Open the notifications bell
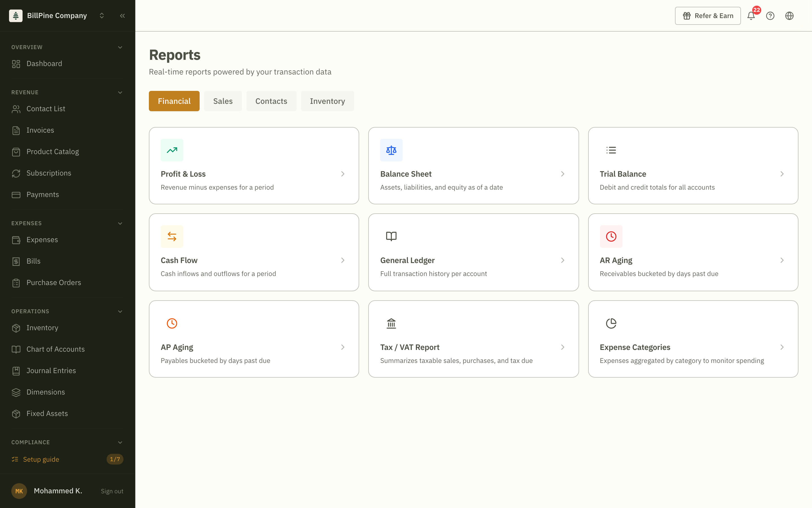812x508 pixels. point(751,16)
